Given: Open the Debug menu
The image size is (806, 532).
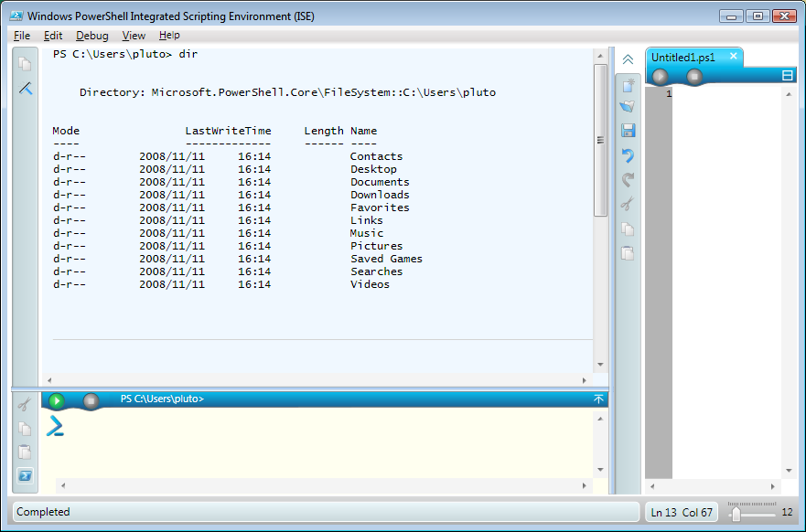Looking at the screenshot, I should point(92,36).
